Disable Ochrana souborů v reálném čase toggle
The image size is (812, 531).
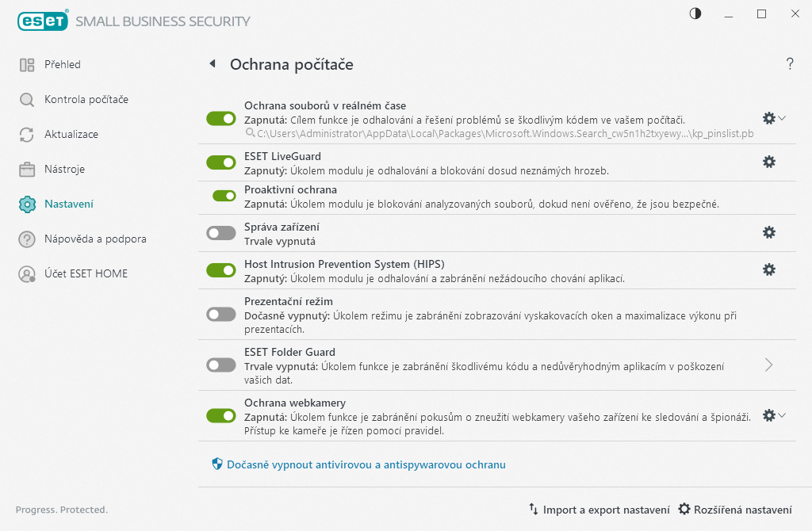pyautogui.click(x=221, y=118)
